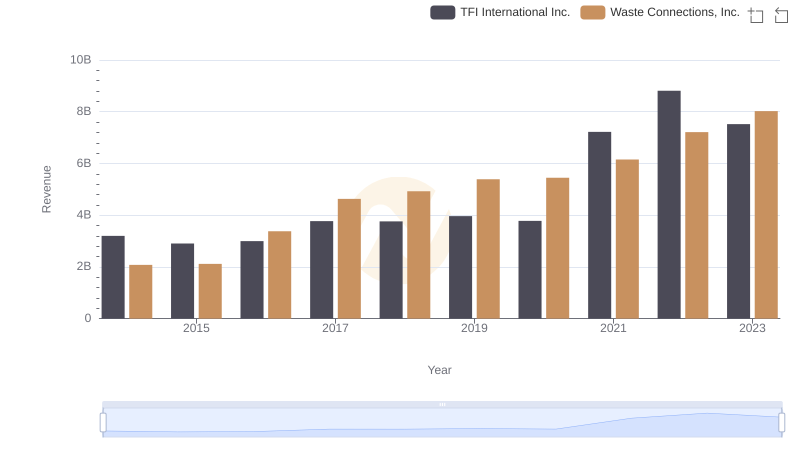800x461 pixels.
Task: Click the zoom reset toolbox icon
Action: coord(781,15)
